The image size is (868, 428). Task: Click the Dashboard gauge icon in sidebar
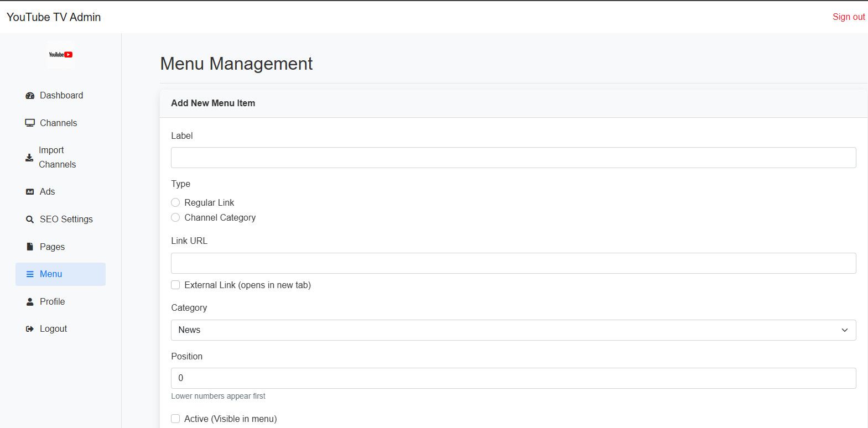30,96
